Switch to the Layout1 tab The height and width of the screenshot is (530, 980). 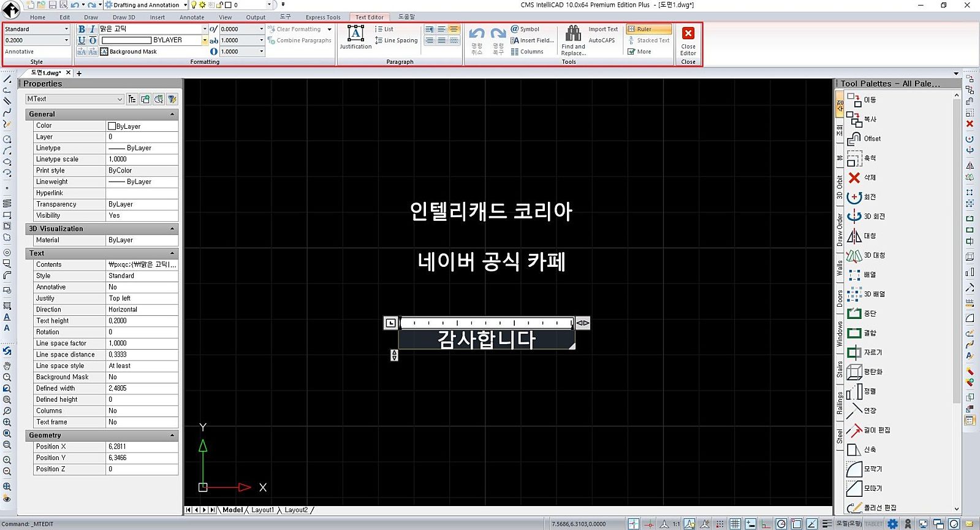262,510
